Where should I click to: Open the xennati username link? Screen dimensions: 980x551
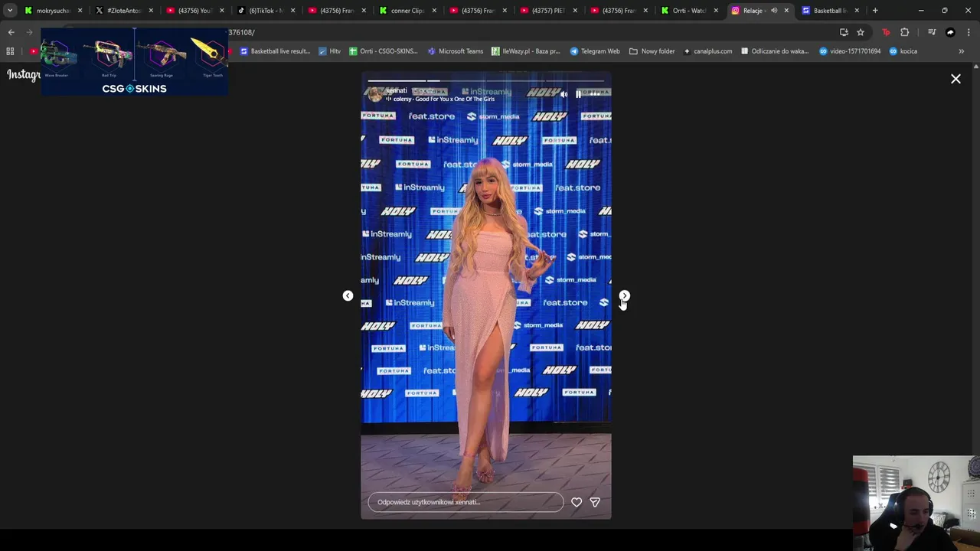(x=397, y=90)
